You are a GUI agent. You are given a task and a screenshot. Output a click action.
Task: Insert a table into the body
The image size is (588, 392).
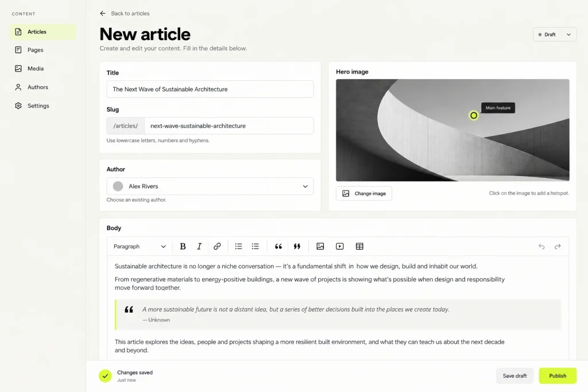click(x=359, y=246)
